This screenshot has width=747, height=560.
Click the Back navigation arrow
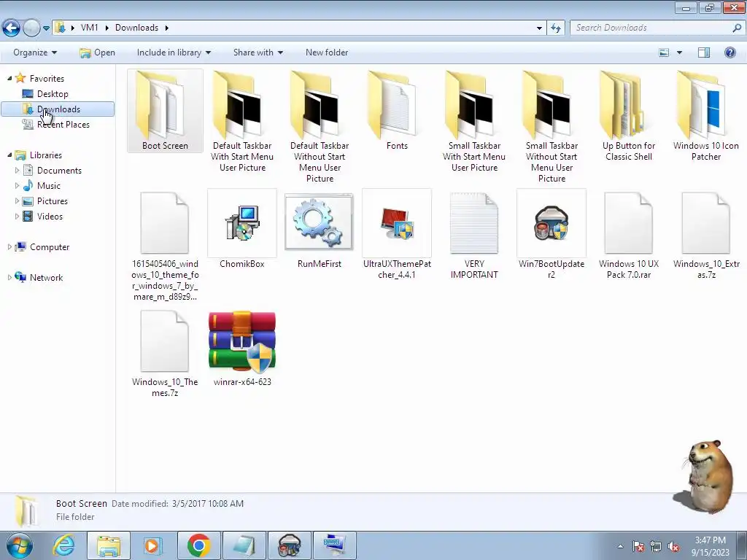click(11, 28)
